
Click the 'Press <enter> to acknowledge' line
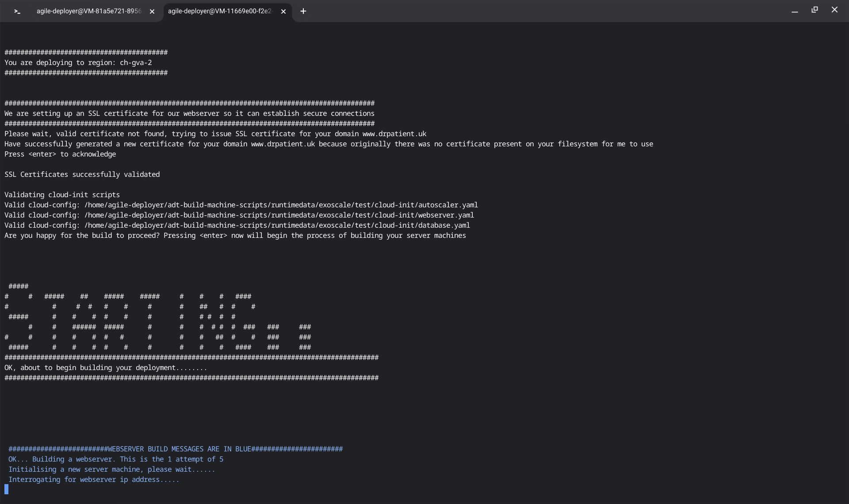(x=60, y=154)
